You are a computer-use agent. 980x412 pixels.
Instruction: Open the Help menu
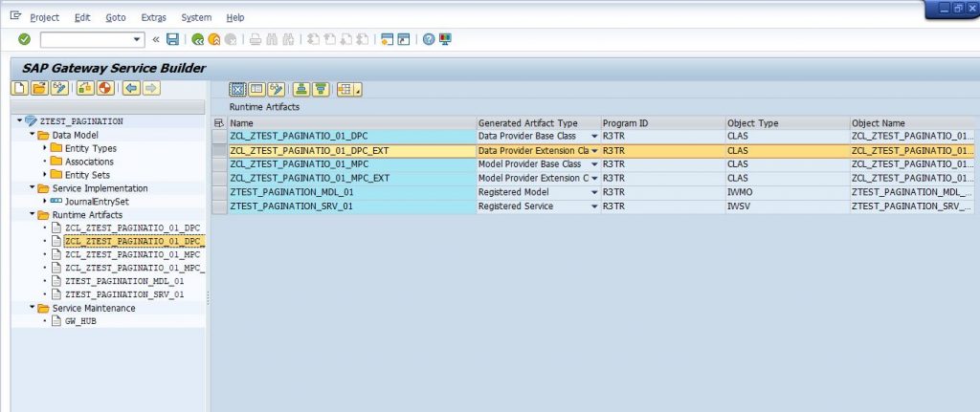point(235,17)
